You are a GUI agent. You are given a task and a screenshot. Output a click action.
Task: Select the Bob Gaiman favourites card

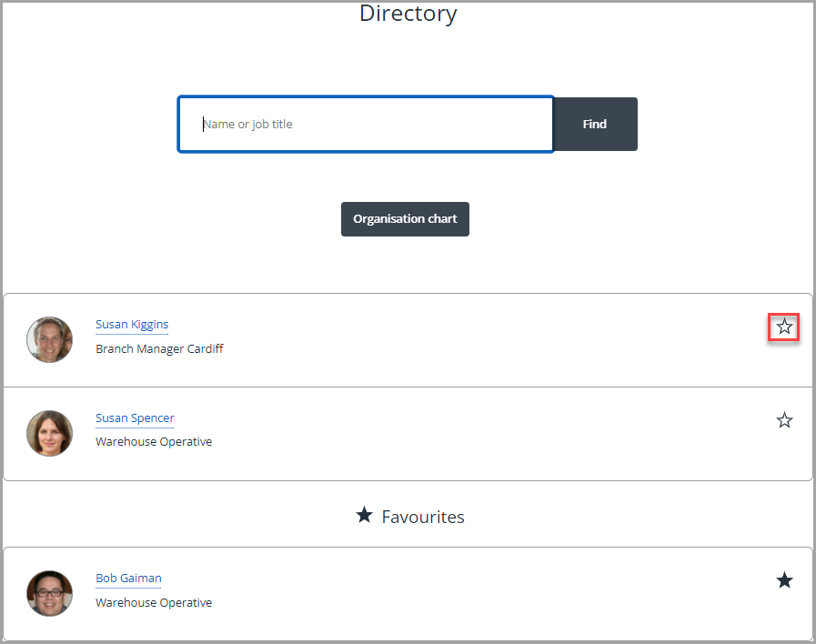pyautogui.click(x=408, y=594)
